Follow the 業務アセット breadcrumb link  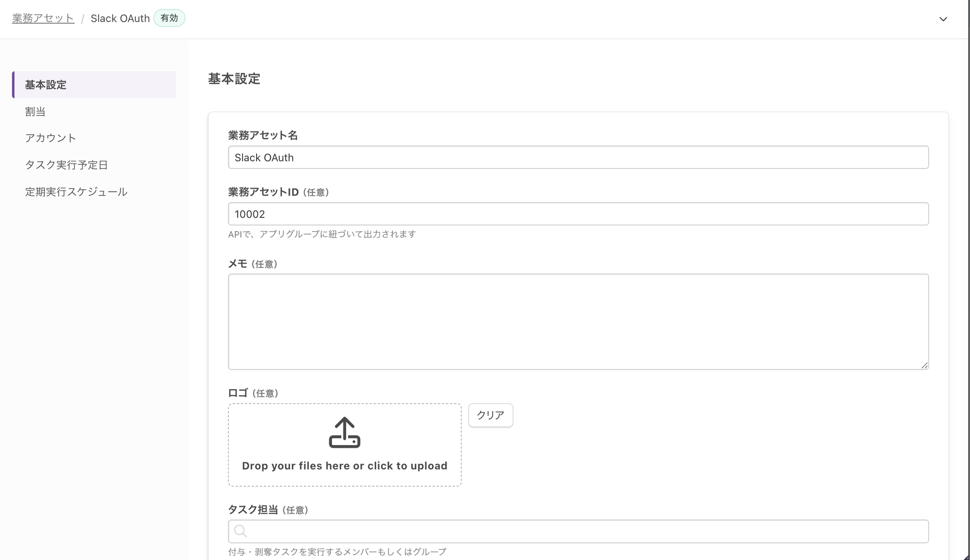[x=43, y=18]
